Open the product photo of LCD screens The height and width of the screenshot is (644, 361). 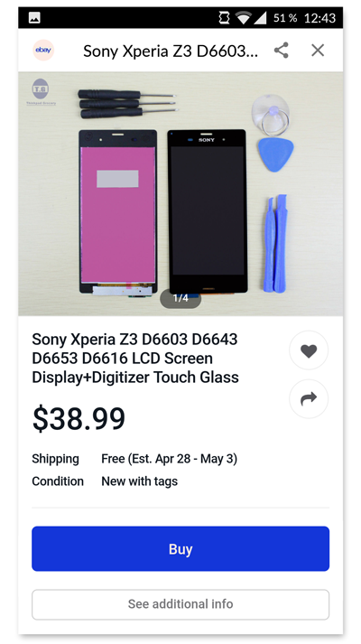pyautogui.click(x=180, y=194)
